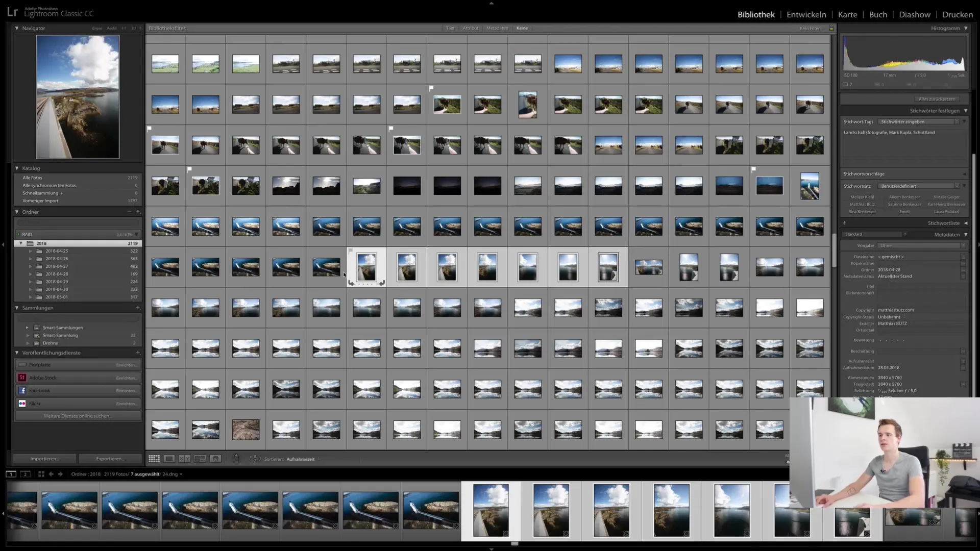Image resolution: width=980 pixels, height=551 pixels.
Task: Toggle the A-Z sort direction icon
Action: click(255, 459)
